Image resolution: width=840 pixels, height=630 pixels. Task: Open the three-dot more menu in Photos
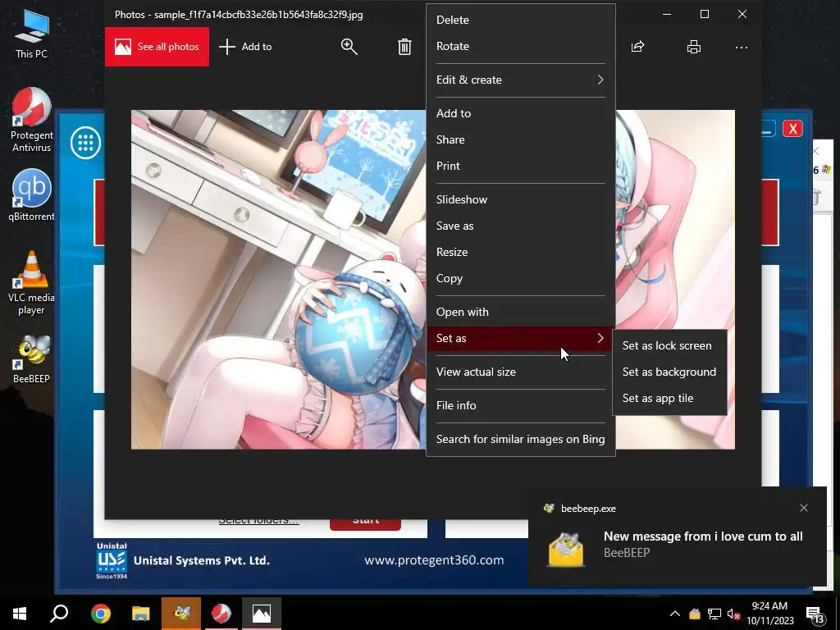click(x=742, y=47)
